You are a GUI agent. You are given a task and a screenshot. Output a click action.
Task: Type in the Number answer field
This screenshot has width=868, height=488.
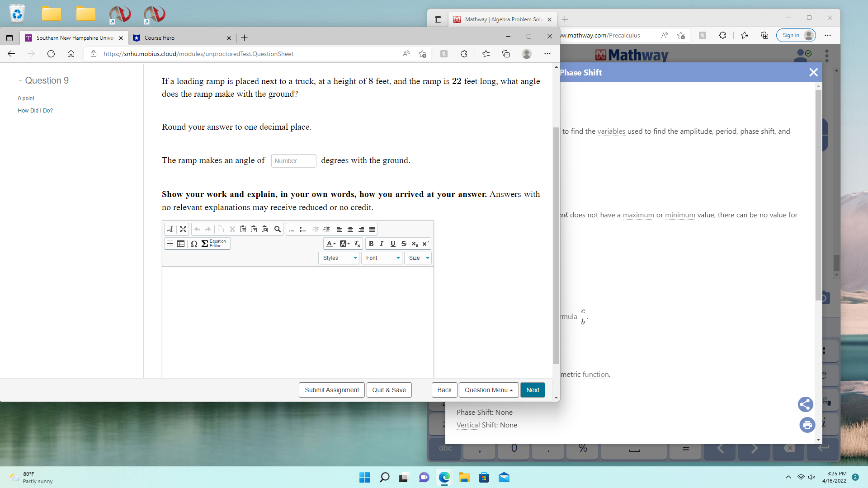tap(293, 160)
